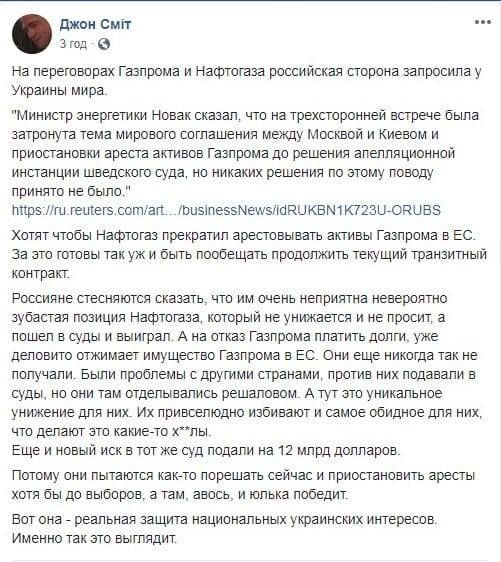
Task: Open the three-dot post options menu
Action: [482, 22]
